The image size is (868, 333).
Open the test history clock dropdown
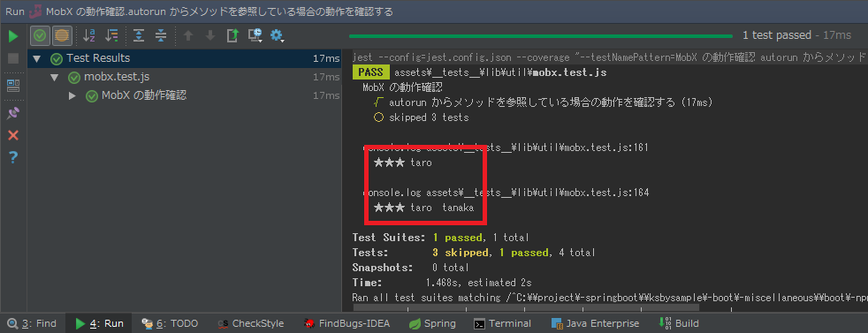[x=255, y=36]
